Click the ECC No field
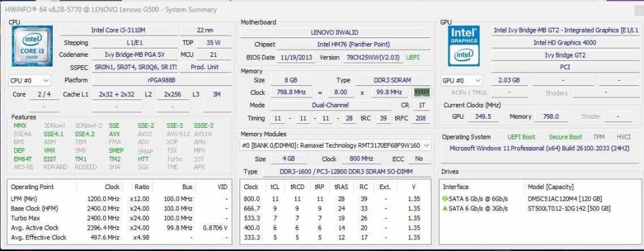644x251 pixels. (419, 159)
